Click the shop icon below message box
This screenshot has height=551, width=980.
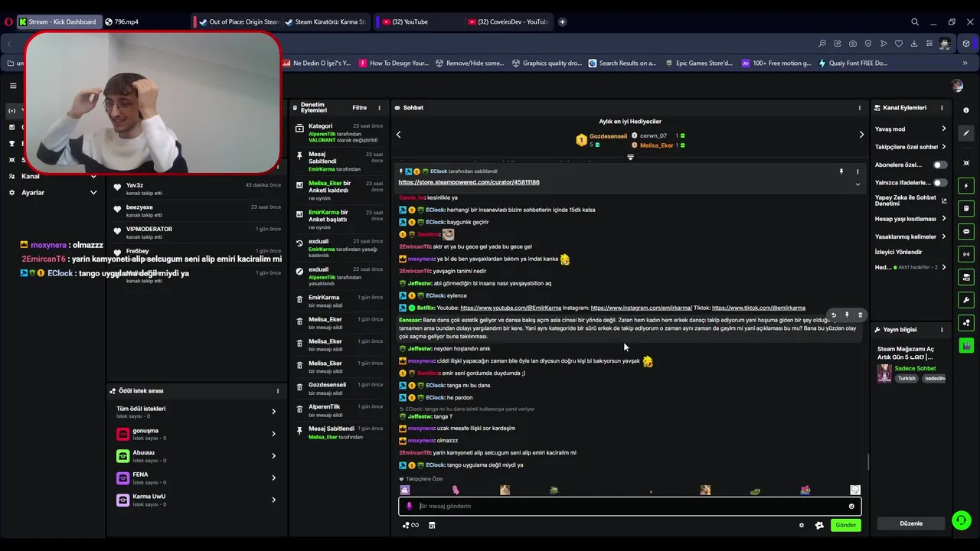point(432,525)
